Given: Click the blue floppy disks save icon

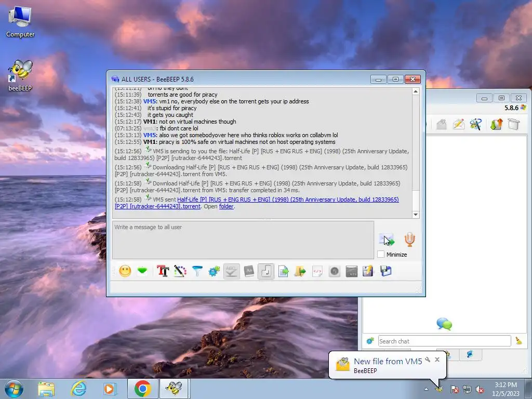Looking at the screenshot, I should [386, 271].
